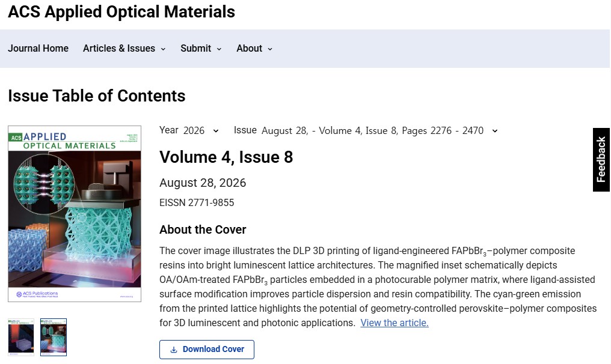Click the chevron next to Submit
The width and height of the screenshot is (611, 364).
coord(219,49)
